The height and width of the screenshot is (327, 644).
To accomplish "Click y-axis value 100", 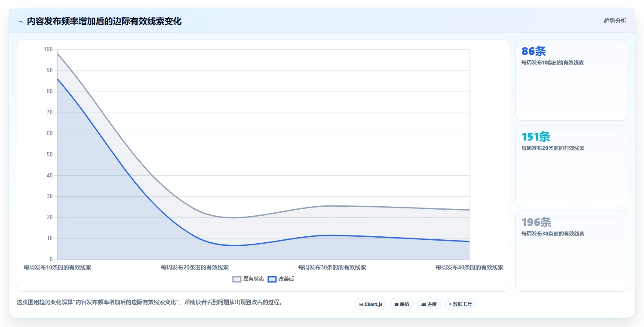I will point(48,49).
